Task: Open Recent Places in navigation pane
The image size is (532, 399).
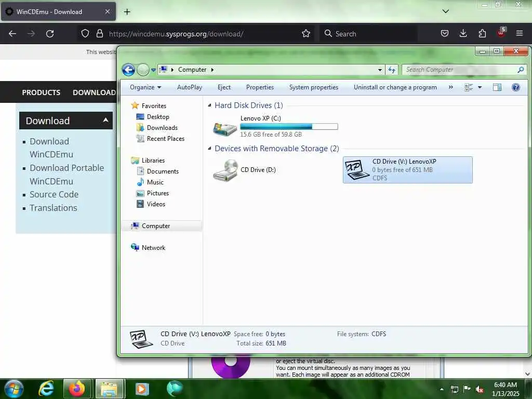Action: pyautogui.click(x=166, y=138)
